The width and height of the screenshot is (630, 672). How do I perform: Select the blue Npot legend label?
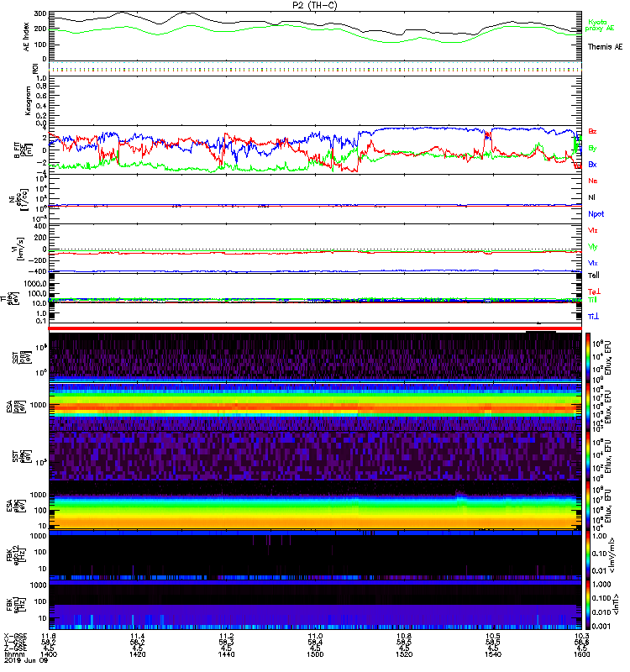pyautogui.click(x=596, y=214)
